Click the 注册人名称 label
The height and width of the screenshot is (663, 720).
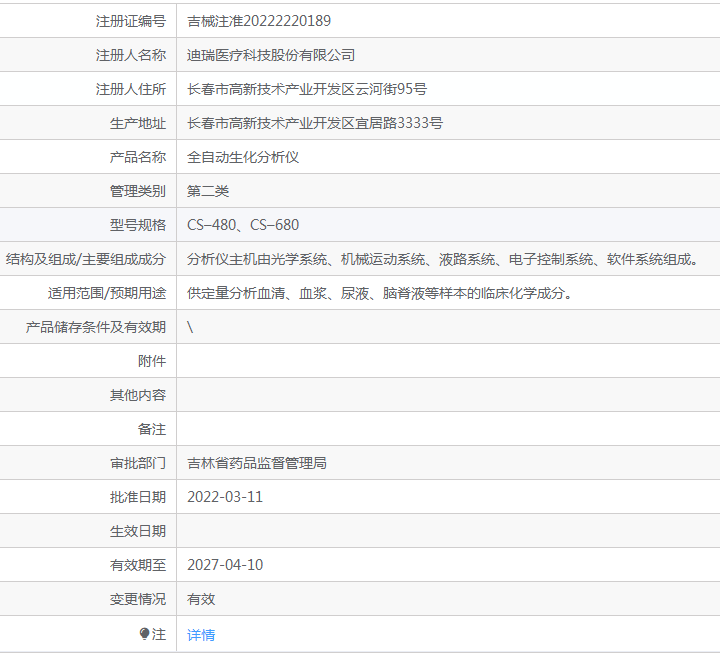point(131,55)
